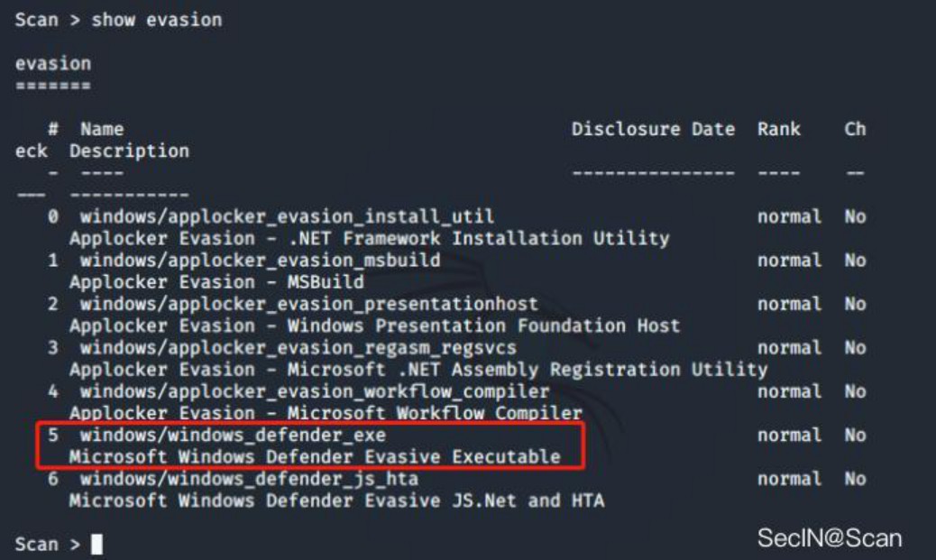The width and height of the screenshot is (936, 560).
Task: Click the Description column header
Action: pos(129,151)
